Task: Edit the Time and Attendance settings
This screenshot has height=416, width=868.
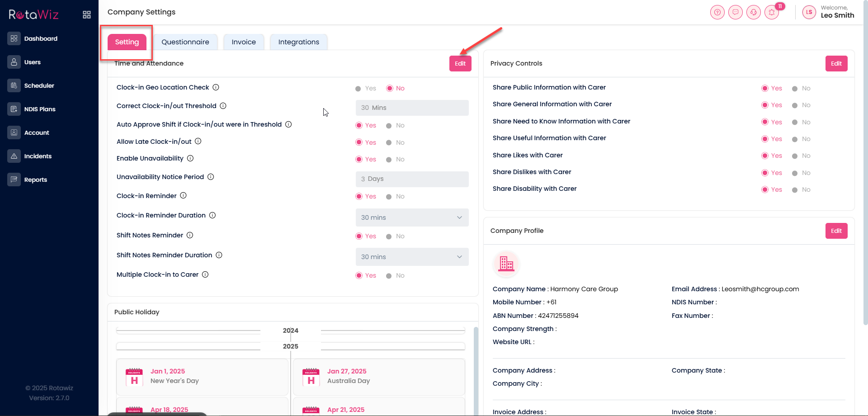Action: [x=460, y=64]
